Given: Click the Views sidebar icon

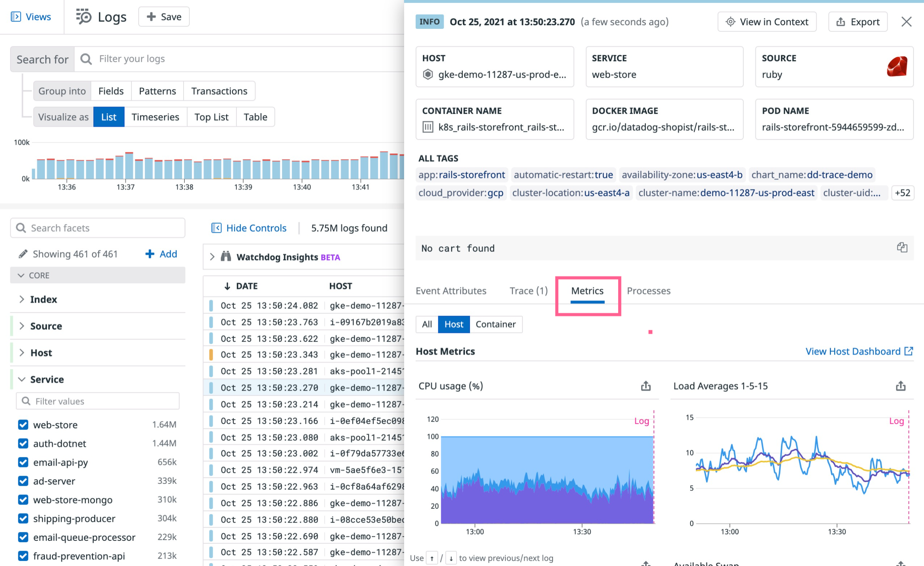Looking at the screenshot, I should click(x=16, y=16).
